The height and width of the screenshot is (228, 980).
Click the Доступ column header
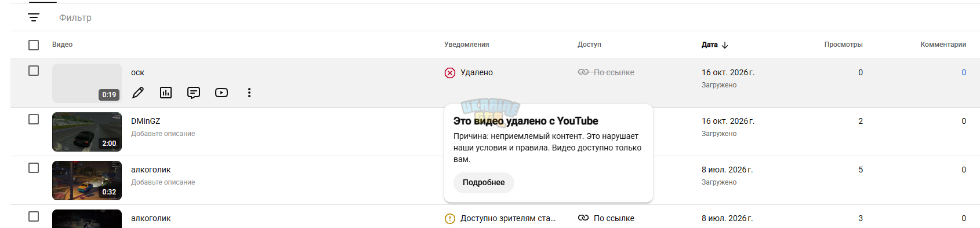589,45
